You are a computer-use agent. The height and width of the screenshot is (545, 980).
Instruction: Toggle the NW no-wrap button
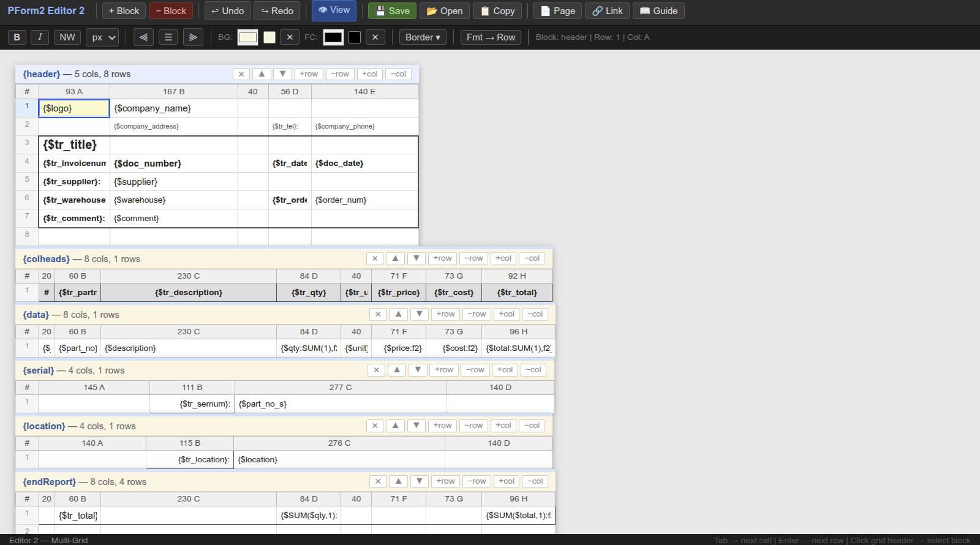(67, 37)
